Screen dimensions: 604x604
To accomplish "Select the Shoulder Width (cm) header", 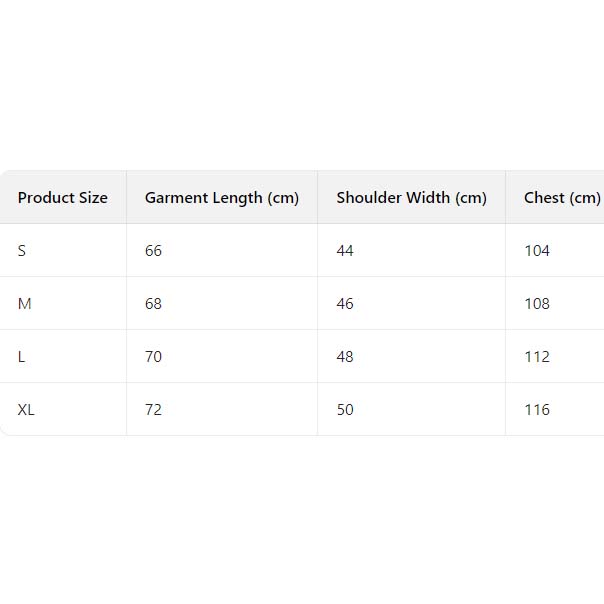I will pyautogui.click(x=411, y=198).
